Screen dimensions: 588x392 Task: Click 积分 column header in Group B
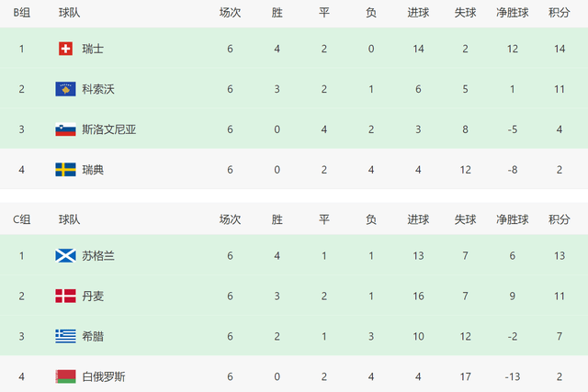point(560,13)
